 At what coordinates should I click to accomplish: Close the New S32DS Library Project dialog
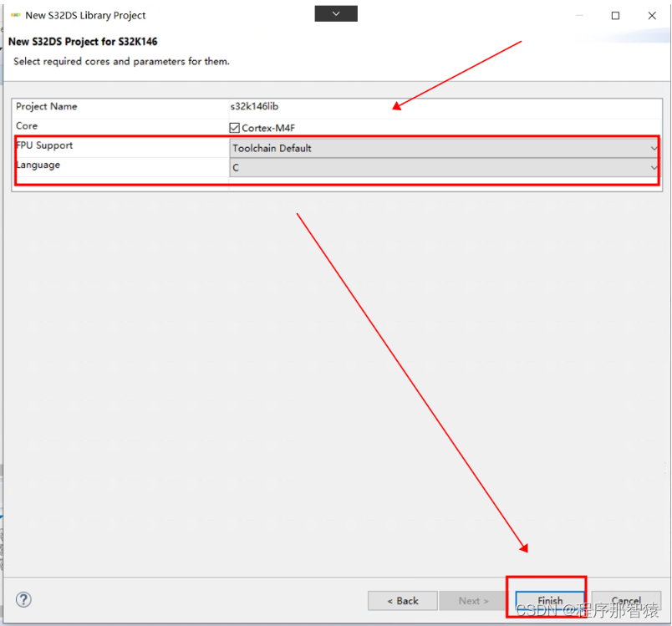point(652,15)
